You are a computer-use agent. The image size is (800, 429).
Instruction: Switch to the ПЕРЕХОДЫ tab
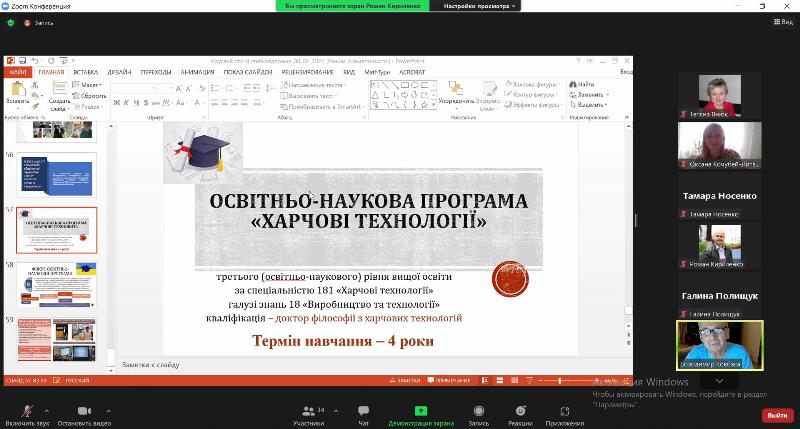pos(156,72)
